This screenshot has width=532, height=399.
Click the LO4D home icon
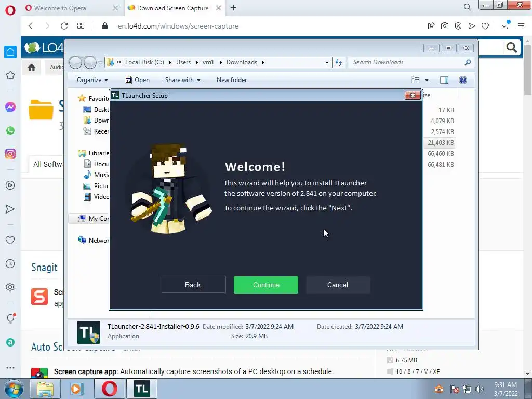(x=32, y=67)
